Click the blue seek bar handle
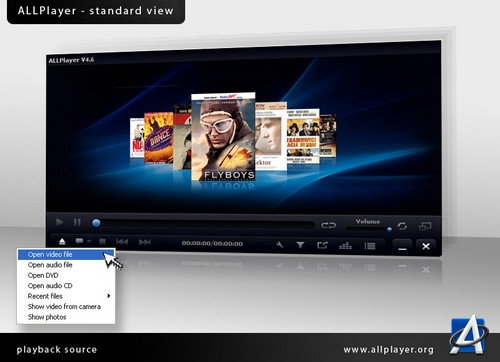500x362 pixels. coord(96,223)
